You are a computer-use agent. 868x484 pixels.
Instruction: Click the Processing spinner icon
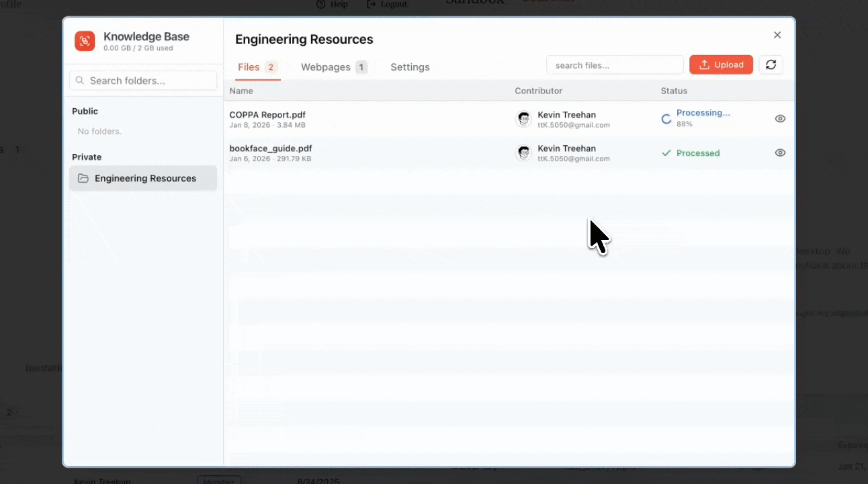coord(666,119)
